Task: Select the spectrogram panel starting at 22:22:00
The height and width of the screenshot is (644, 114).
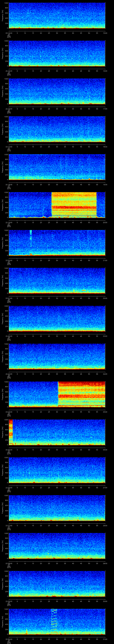Action: click(x=57, y=318)
